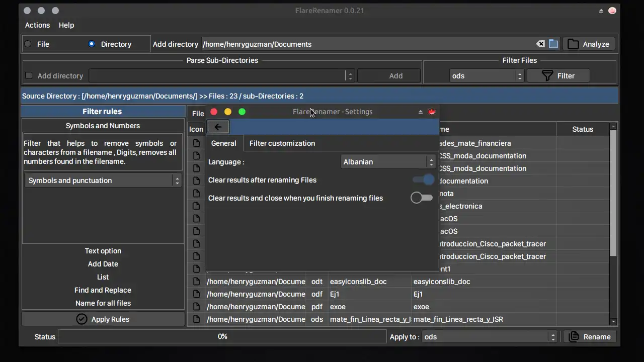
Task: Open the Apply to extension dropdown
Action: [x=489, y=337]
